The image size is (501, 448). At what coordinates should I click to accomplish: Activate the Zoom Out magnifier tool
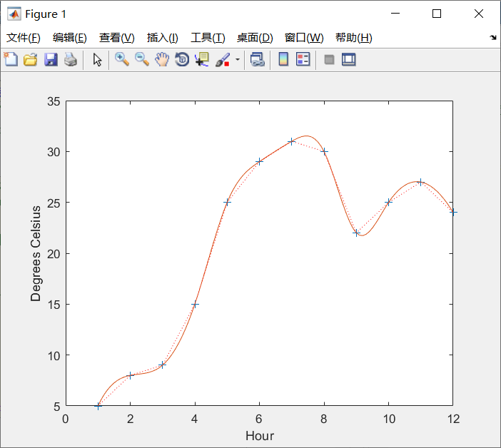pyautogui.click(x=142, y=59)
